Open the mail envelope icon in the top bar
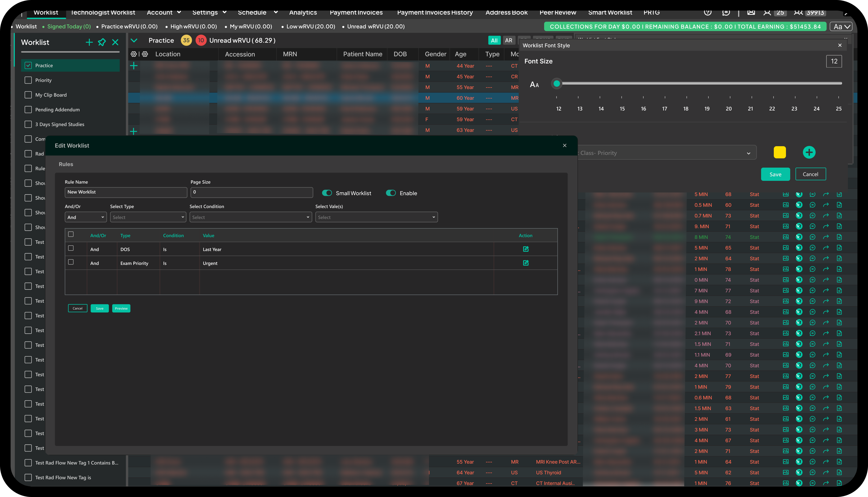Viewport: 868px width, 497px height. click(x=751, y=12)
